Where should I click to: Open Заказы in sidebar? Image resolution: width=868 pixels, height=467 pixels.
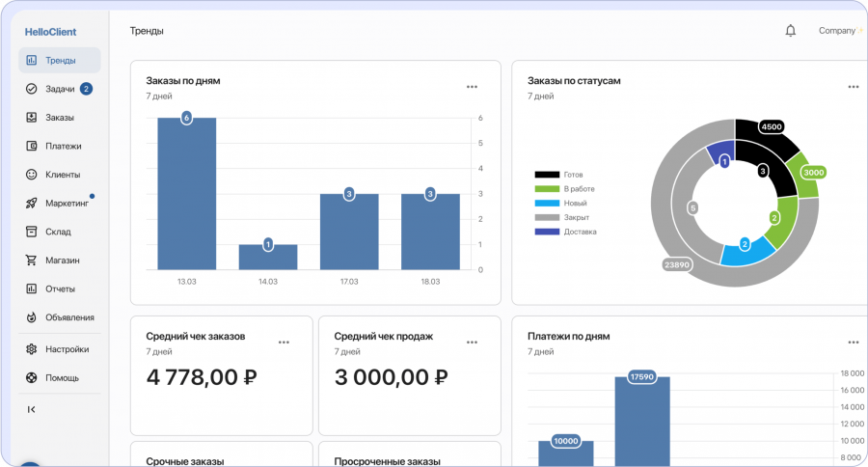(60, 118)
